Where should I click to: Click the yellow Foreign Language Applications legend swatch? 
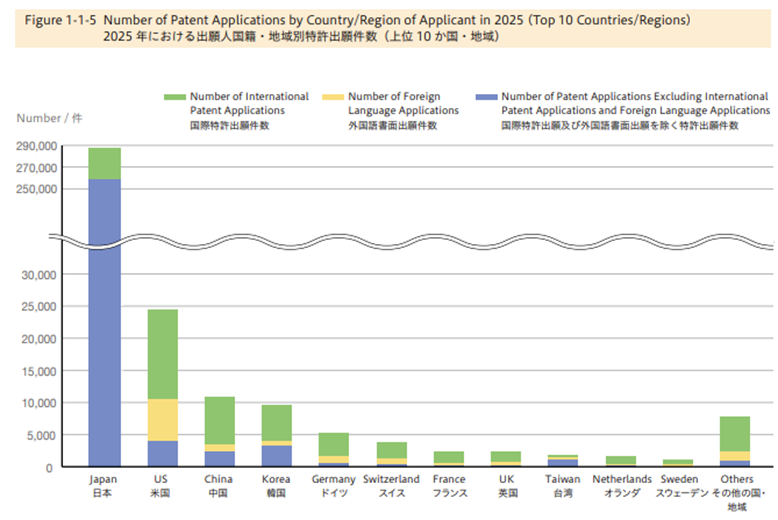point(334,97)
